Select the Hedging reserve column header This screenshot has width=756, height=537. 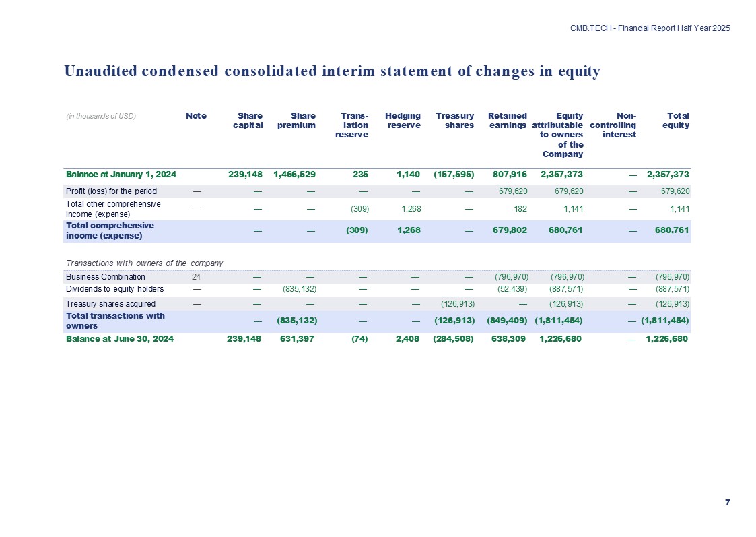[403, 120]
